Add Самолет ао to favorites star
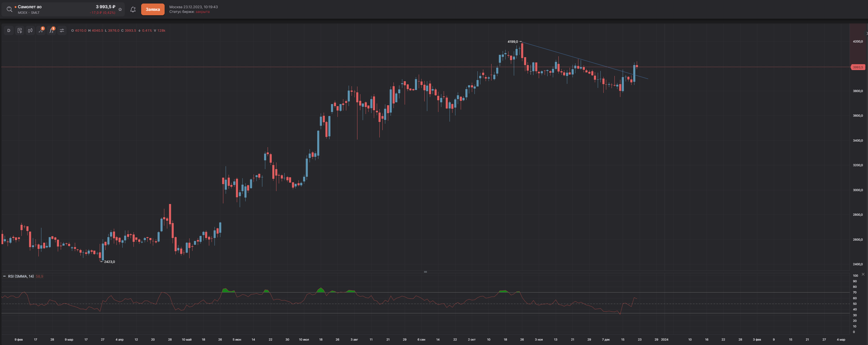This screenshot has height=345, width=868. coord(120,9)
